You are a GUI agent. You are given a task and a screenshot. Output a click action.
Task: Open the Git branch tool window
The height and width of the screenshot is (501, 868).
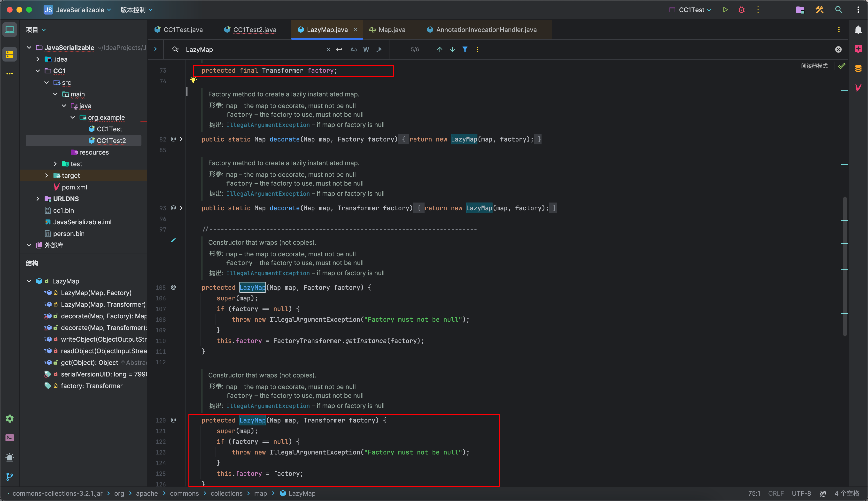[10, 477]
